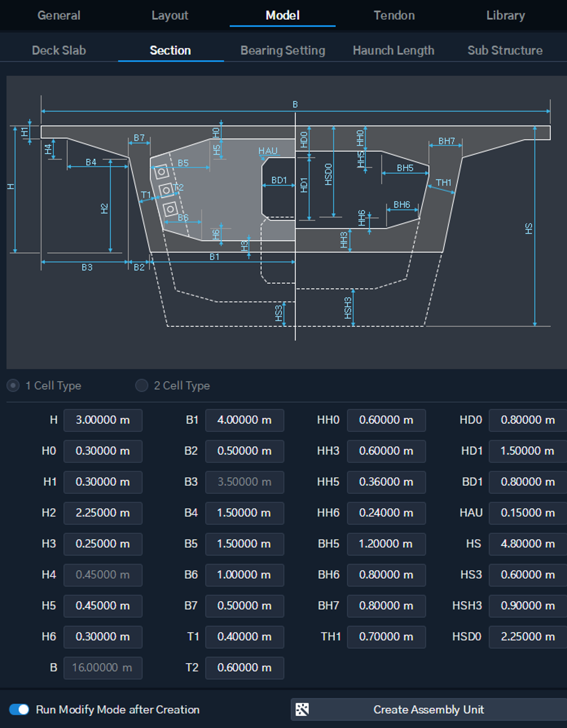Image resolution: width=567 pixels, height=728 pixels.
Task: Edit the HH3 input field
Action: 386,451
